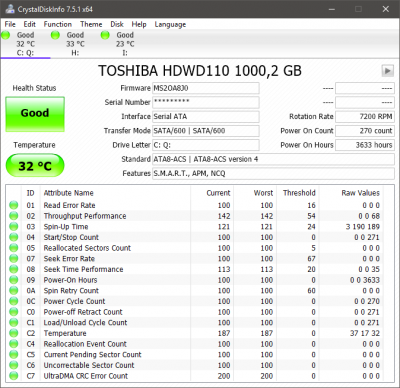Click the status icon for Power-off Retract Count
The width and height of the screenshot is (400, 388).
point(14,312)
